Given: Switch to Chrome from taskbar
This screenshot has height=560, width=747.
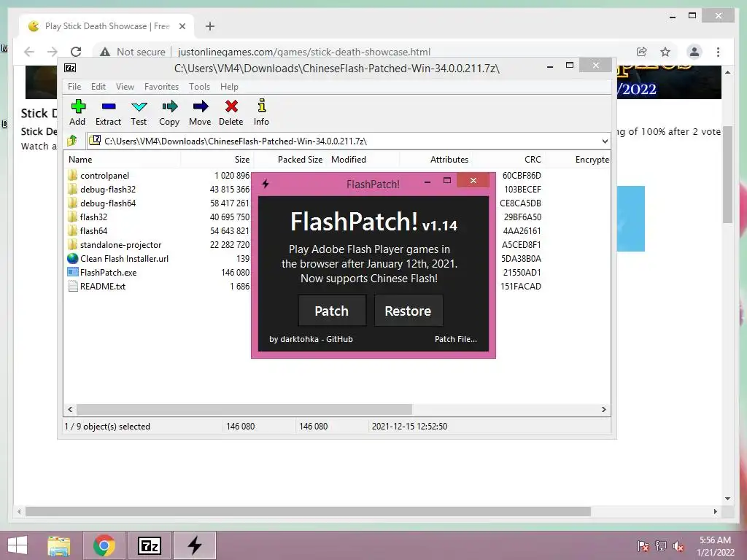Looking at the screenshot, I should click(104, 545).
